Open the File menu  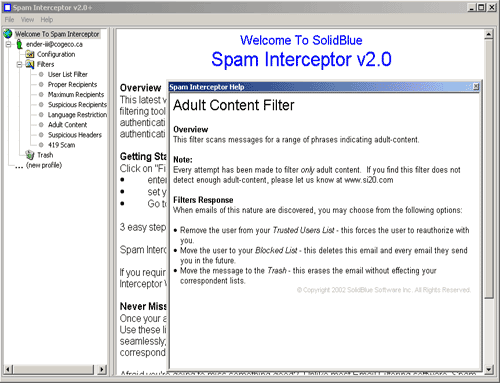tap(9, 20)
